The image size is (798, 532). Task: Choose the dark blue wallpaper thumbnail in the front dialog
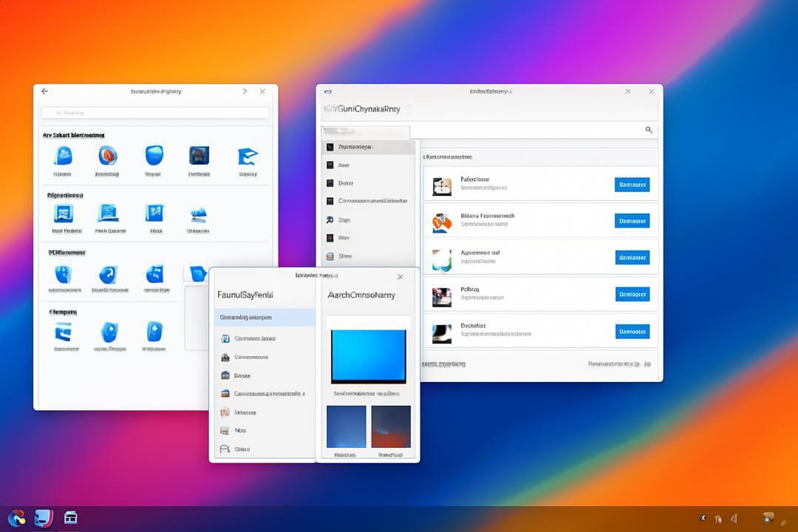(346, 426)
